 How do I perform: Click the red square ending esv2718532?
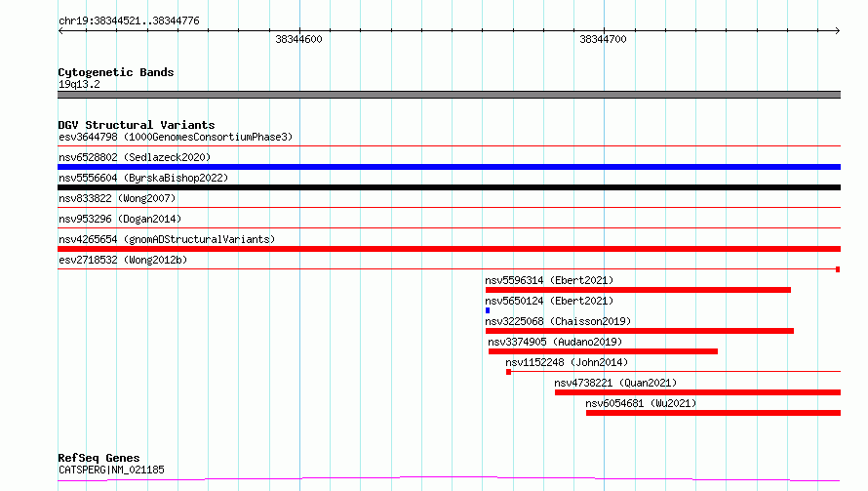[838, 269]
